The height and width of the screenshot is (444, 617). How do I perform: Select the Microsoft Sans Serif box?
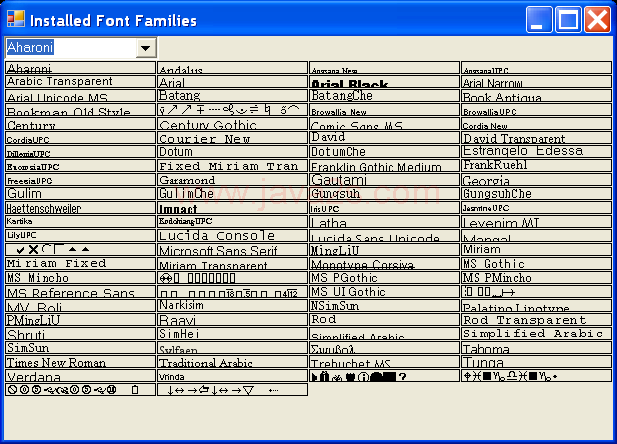(232, 250)
